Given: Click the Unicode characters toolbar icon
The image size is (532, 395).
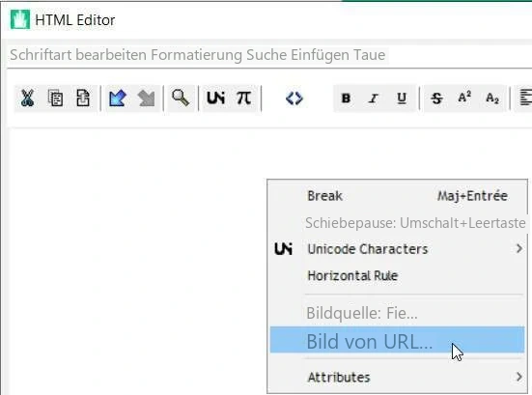Looking at the screenshot, I should tap(215, 98).
